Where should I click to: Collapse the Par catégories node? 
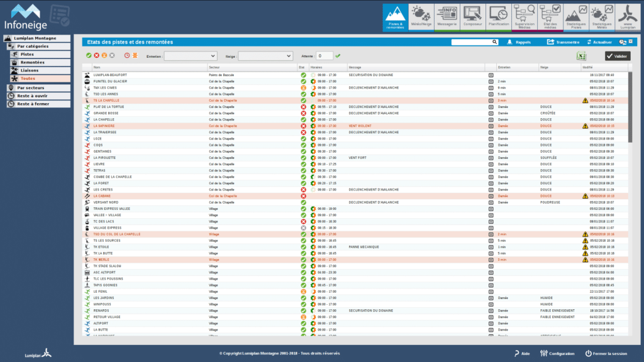coord(38,47)
